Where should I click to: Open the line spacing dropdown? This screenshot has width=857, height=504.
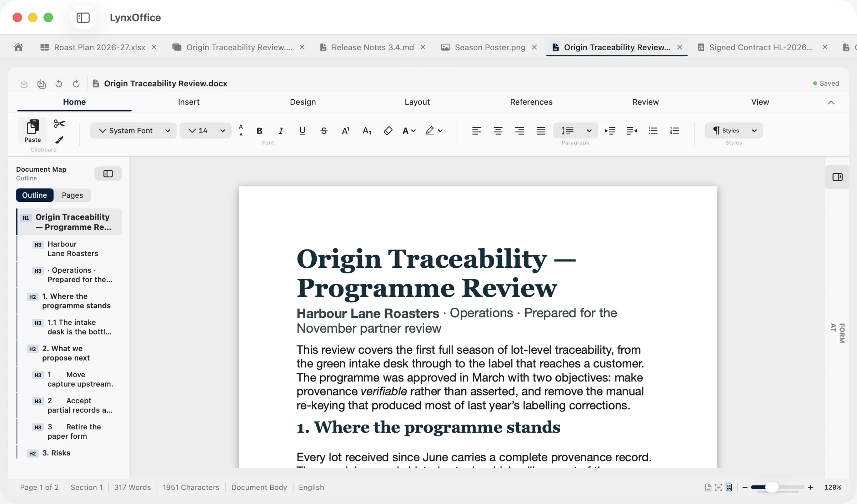(x=589, y=131)
